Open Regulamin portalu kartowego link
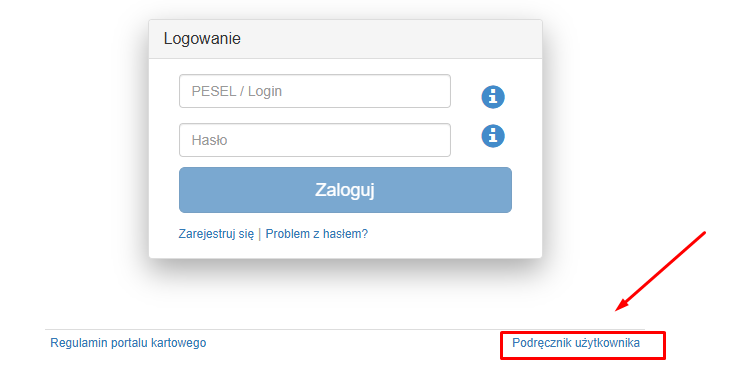Viewport: 735px width, 374px height. tap(128, 343)
